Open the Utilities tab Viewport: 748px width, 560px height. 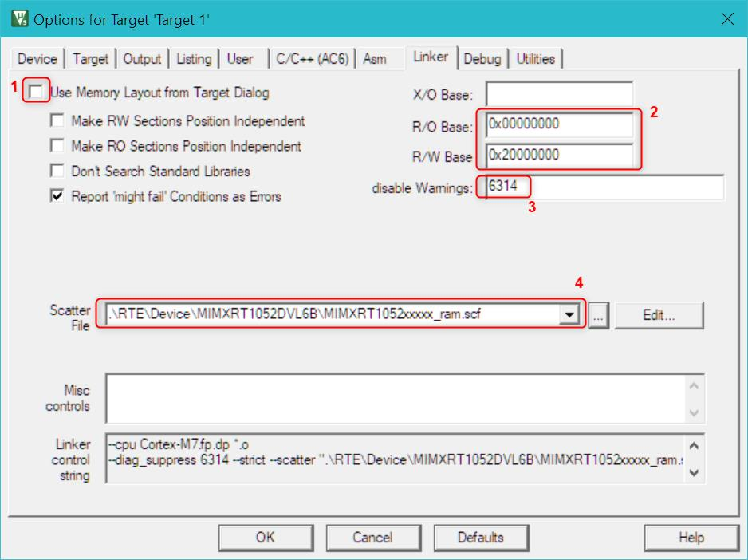click(x=536, y=59)
